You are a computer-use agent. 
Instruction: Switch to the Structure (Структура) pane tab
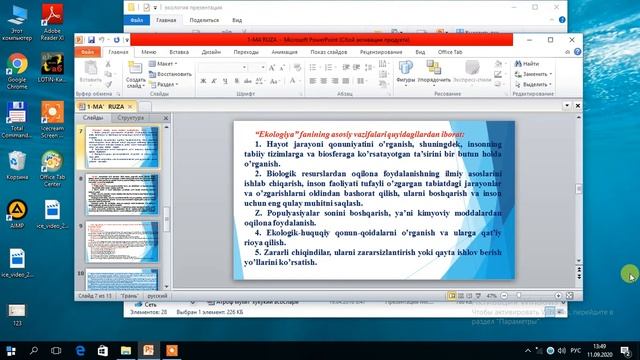pyautogui.click(x=131, y=118)
